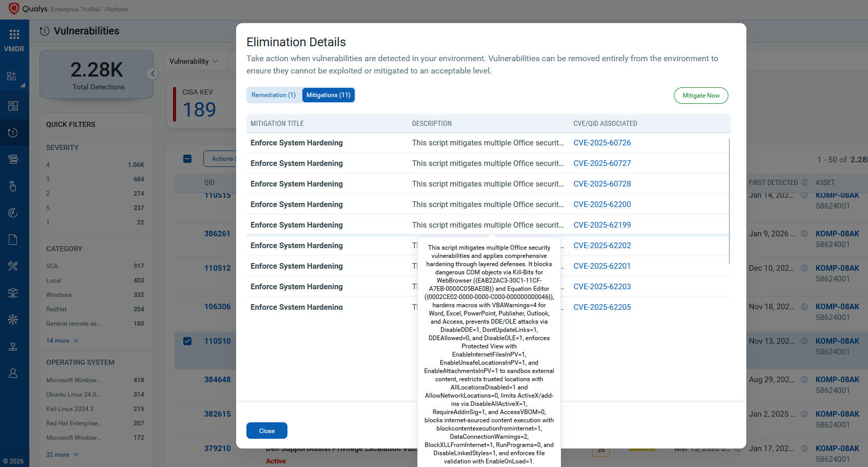
Task: Select the Mitigations (11) tab
Action: (x=328, y=95)
